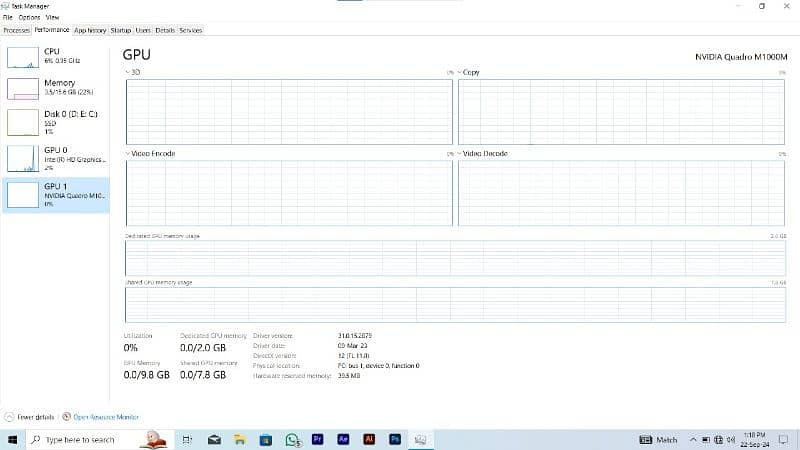This screenshot has width=800, height=450.
Task: Open Photoshop from the taskbar
Action: (x=395, y=439)
